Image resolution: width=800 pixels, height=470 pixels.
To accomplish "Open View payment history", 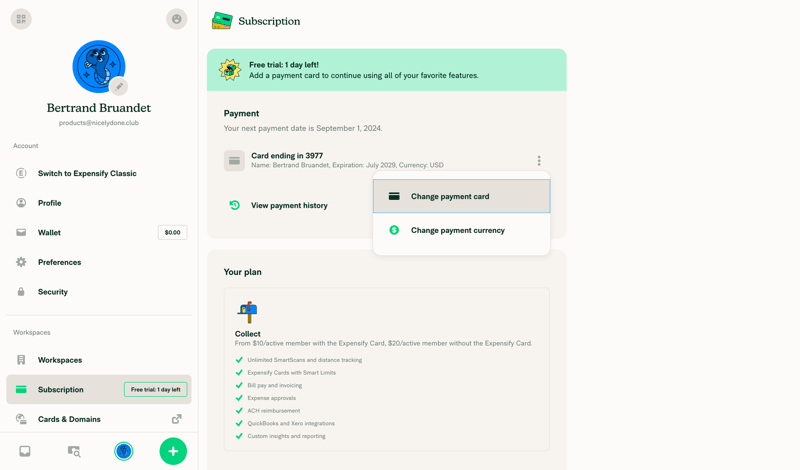I will [289, 205].
